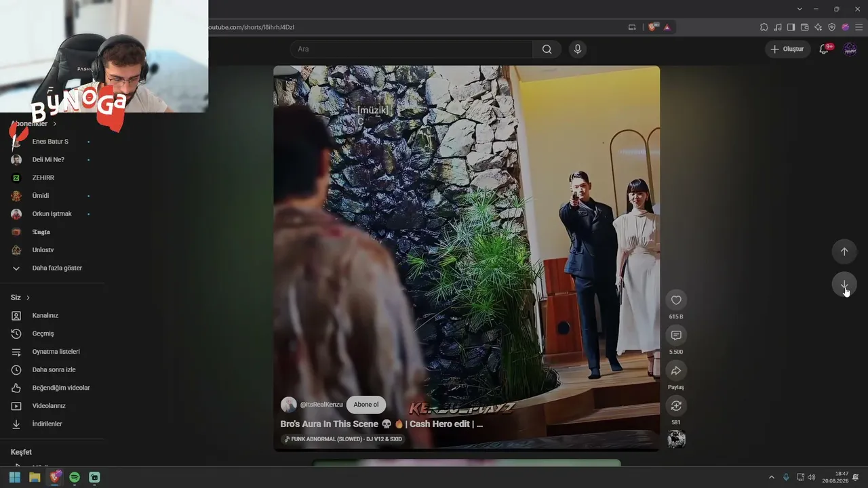Open the YouTube account avatar menu

pyautogui.click(x=850, y=49)
